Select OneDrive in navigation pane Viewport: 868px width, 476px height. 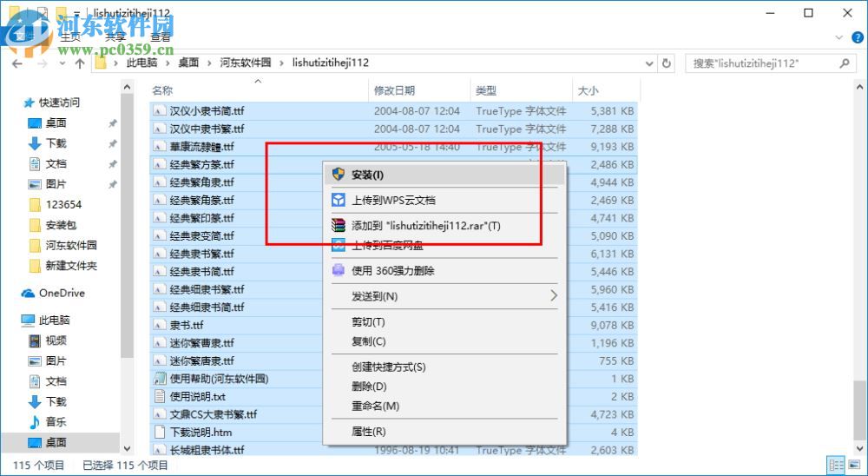pos(62,293)
